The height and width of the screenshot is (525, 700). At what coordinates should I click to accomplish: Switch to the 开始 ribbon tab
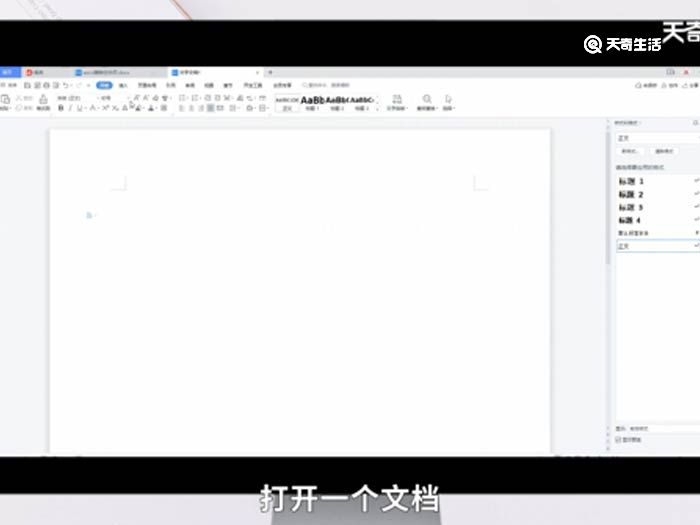[104, 85]
